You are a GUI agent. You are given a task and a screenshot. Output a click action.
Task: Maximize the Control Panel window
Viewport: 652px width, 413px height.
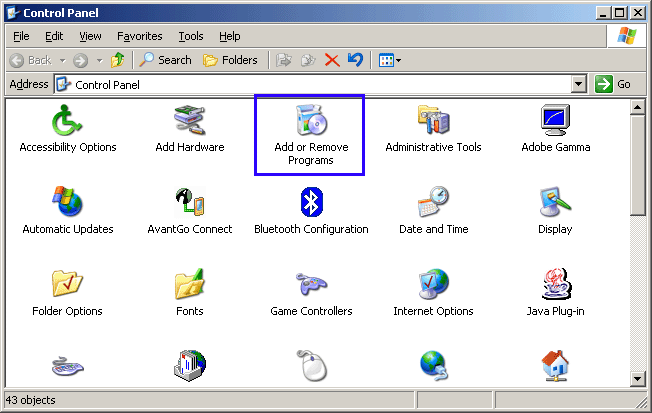click(x=620, y=13)
